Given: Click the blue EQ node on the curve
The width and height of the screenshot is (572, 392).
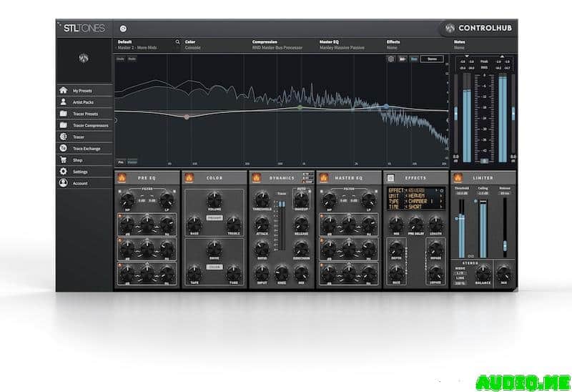Looking at the screenshot, I should [x=386, y=107].
